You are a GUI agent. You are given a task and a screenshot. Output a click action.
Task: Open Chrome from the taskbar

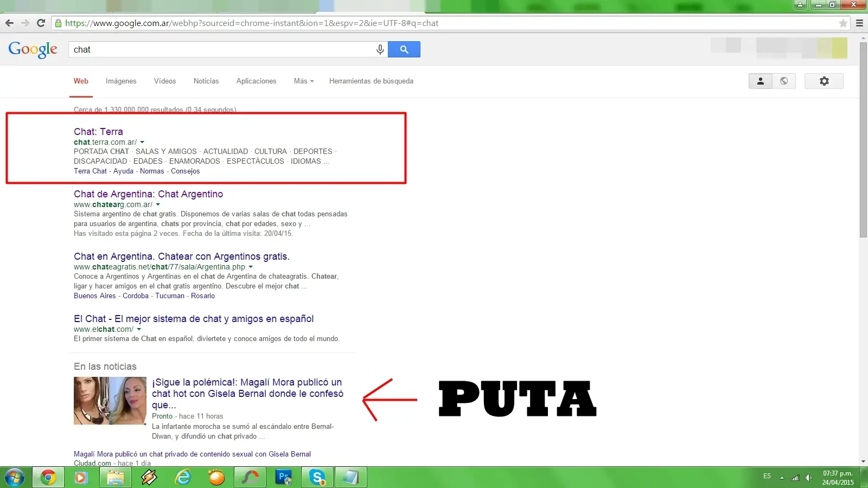(x=48, y=478)
